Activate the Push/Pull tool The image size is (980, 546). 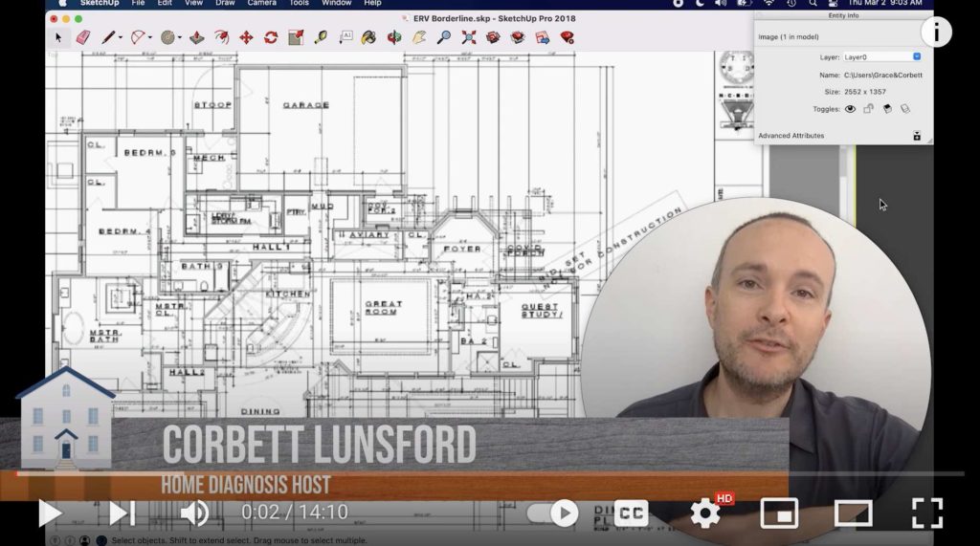pyautogui.click(x=197, y=37)
